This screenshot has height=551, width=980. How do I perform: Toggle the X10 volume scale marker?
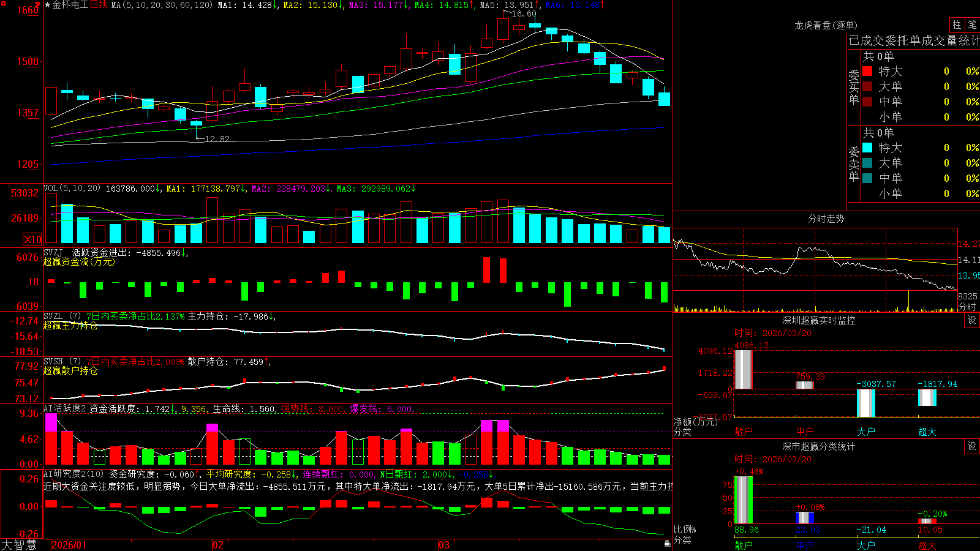click(33, 239)
